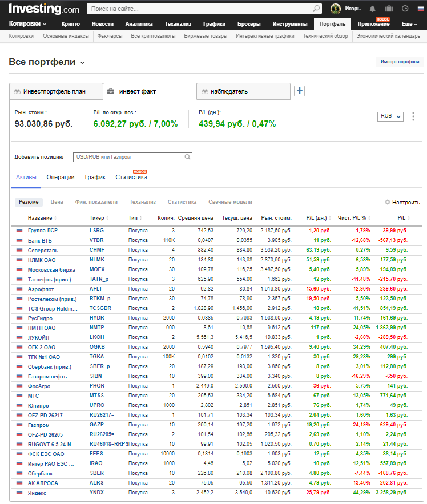Open the NLMK ticker link
The height and width of the screenshot is (504, 427).
click(x=97, y=260)
